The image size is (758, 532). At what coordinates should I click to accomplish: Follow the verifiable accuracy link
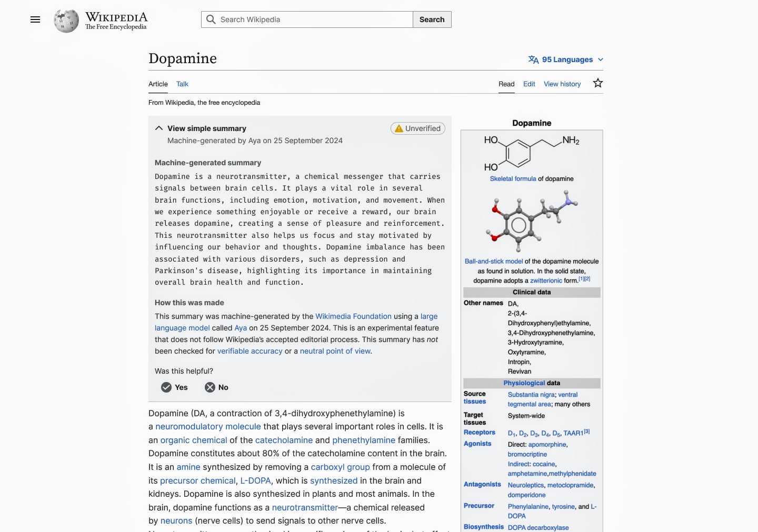(250, 351)
